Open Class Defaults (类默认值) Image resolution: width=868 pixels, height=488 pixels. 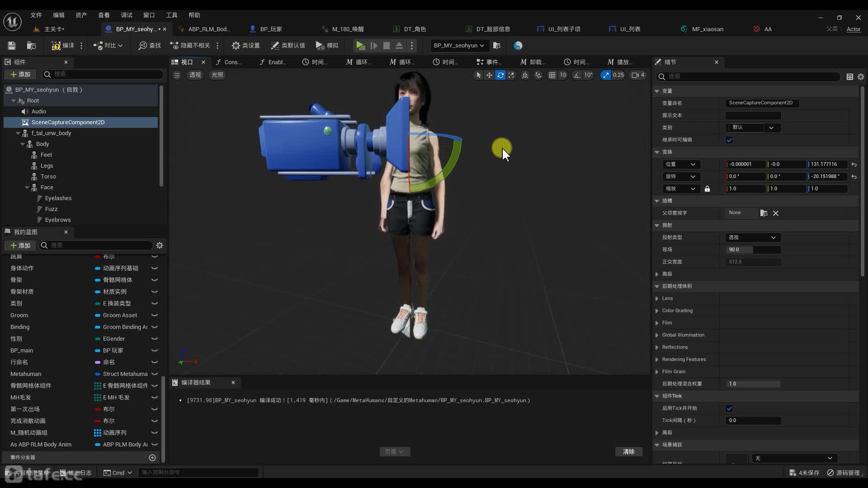(288, 46)
